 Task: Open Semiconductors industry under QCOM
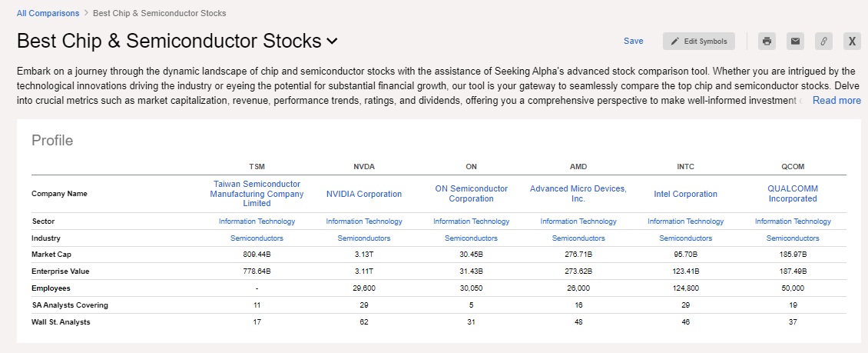(x=793, y=238)
